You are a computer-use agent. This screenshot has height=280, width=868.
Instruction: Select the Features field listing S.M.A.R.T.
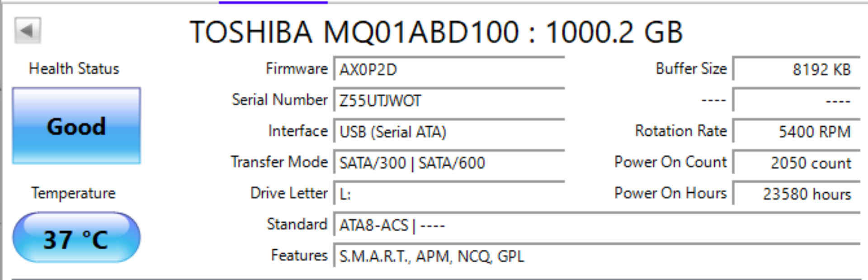coord(596,256)
